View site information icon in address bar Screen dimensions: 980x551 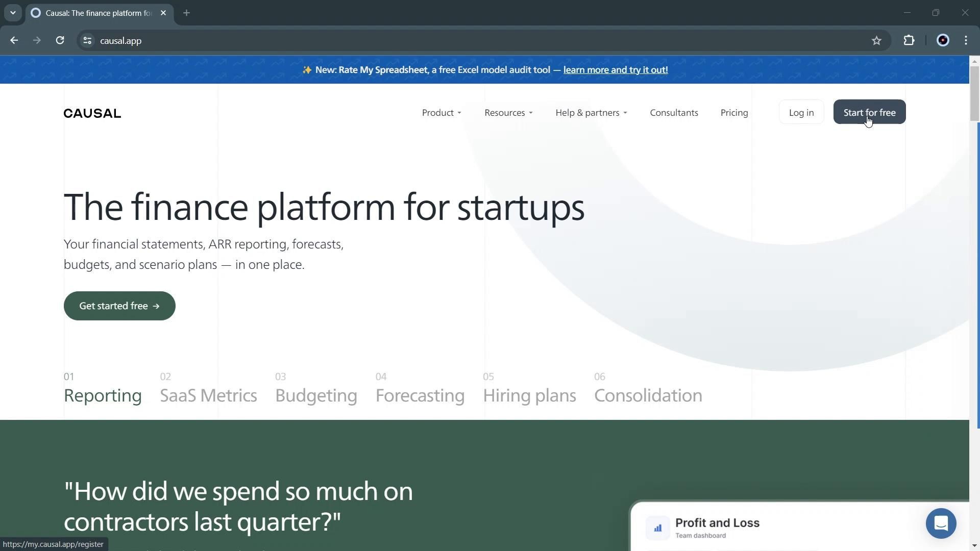coord(87,41)
